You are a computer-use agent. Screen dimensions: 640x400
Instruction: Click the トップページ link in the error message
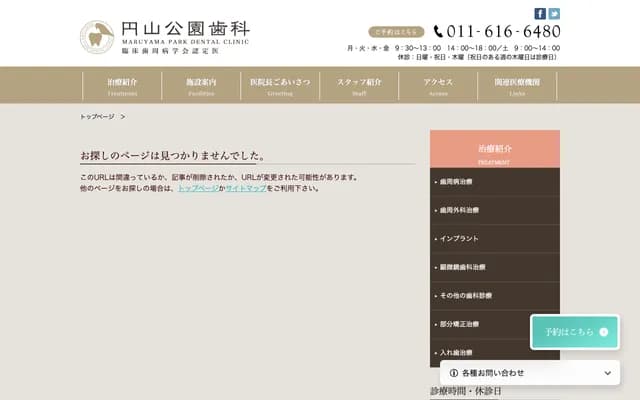click(x=198, y=188)
